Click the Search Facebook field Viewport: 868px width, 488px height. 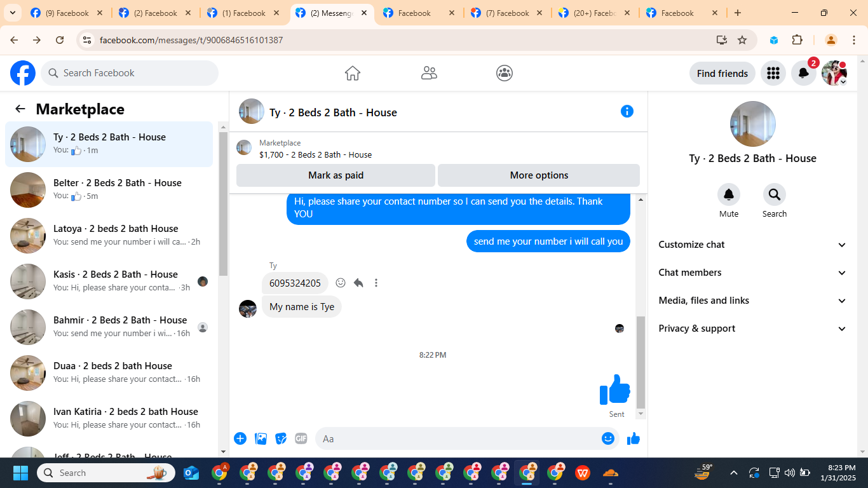click(130, 73)
